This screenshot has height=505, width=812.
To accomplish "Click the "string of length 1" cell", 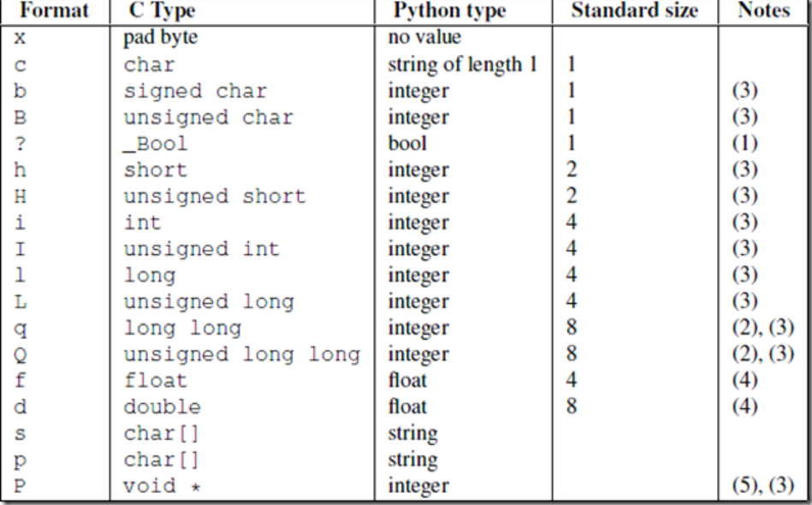I will coord(464,64).
